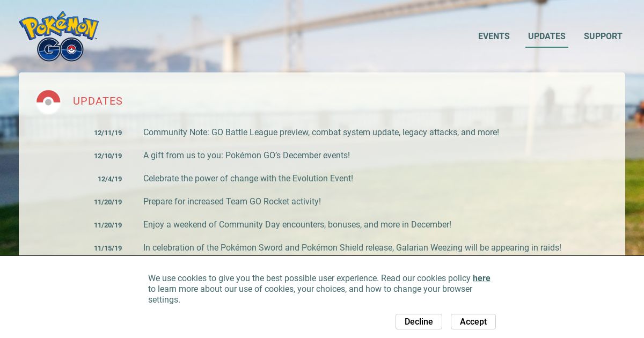This screenshot has height=338, width=644.
Task: Click the Poké Ball icon beside the Updates heading
Action: (x=48, y=101)
